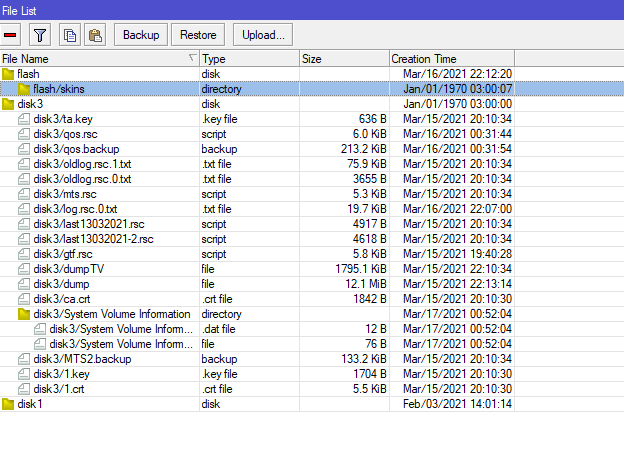
Task: Select the disk3/log.rsc.0.txt file name
Action: (75, 209)
